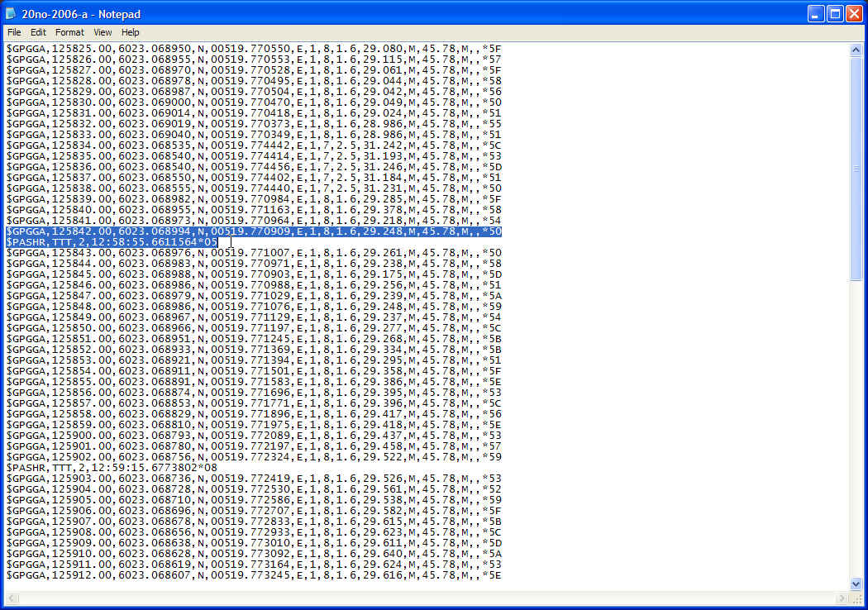Minimize the Notepad window

pyautogui.click(x=816, y=14)
